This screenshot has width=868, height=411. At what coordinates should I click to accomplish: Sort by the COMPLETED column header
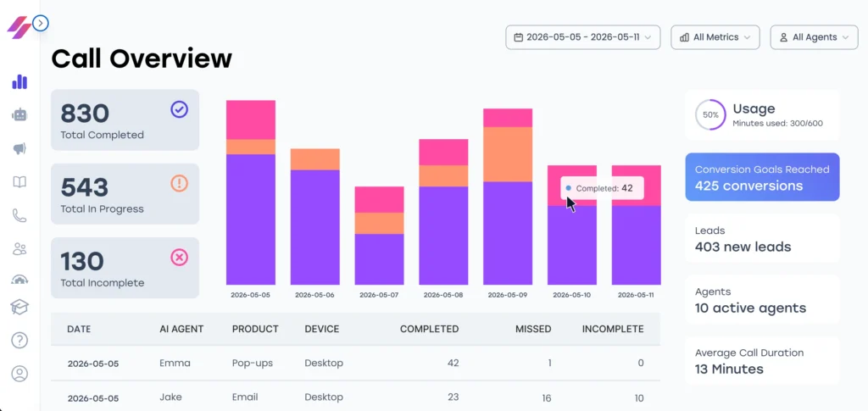pos(430,329)
